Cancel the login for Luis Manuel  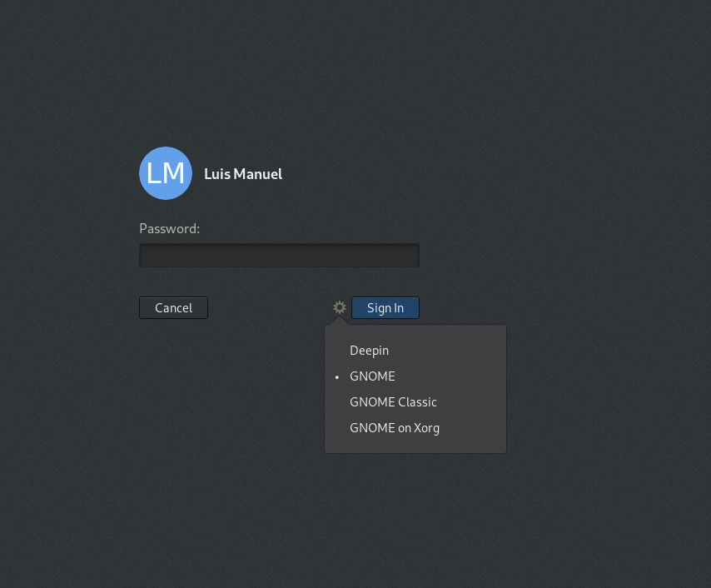(x=174, y=308)
